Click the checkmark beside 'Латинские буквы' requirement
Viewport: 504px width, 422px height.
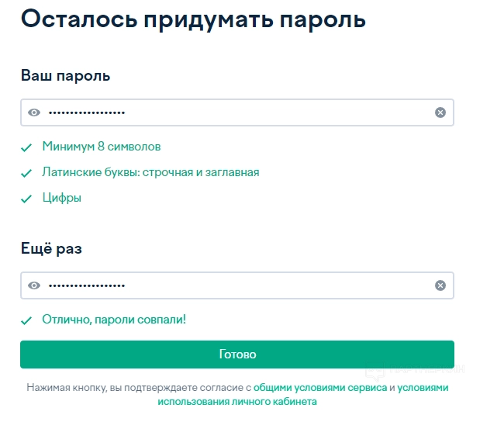(x=26, y=173)
